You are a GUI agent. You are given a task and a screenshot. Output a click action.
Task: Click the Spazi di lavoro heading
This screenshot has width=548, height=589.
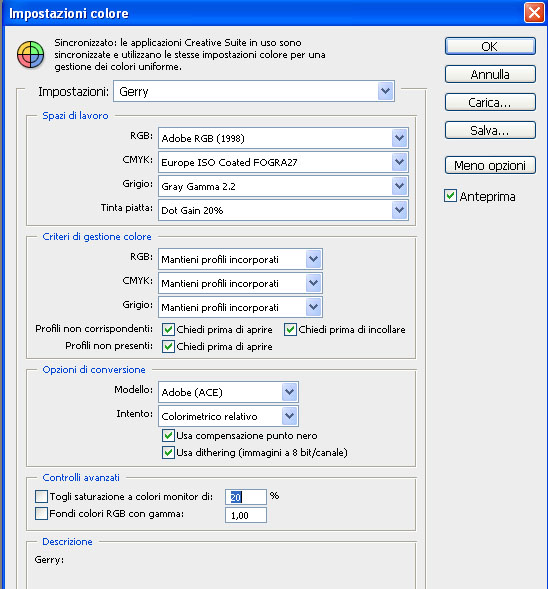tap(75, 116)
